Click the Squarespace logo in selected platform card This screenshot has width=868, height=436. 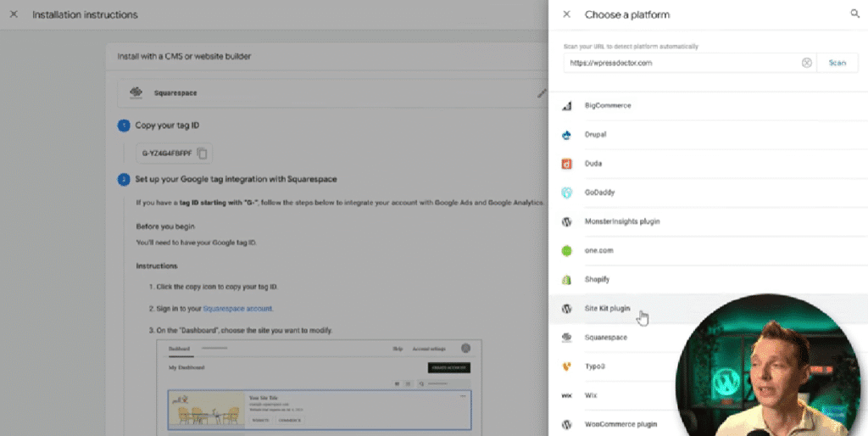pos(136,93)
